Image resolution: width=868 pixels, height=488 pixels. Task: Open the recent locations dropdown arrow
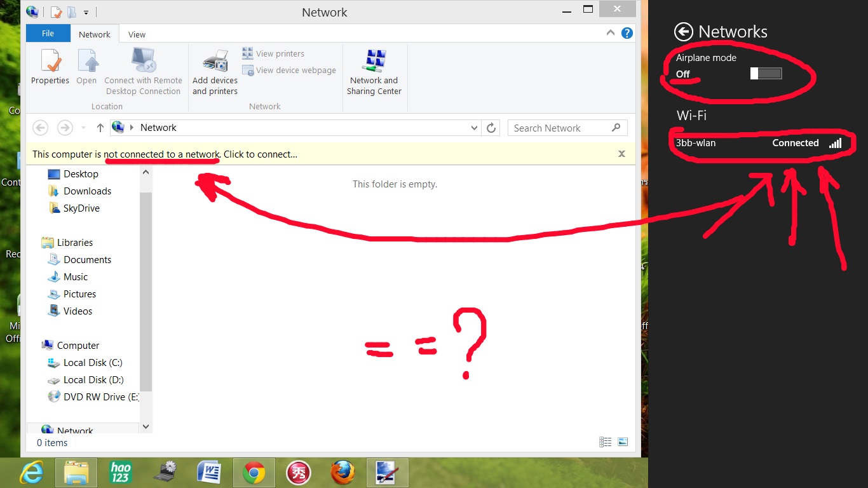[83, 128]
